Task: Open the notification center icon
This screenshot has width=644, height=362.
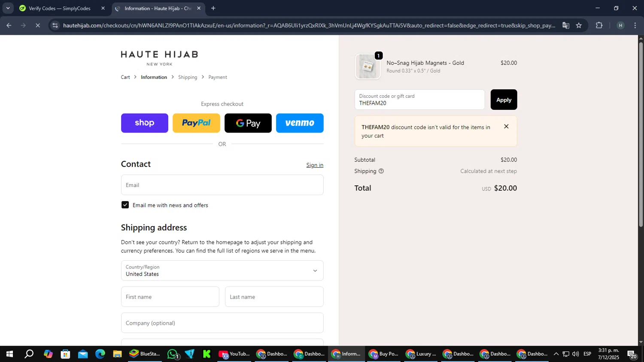Action: click(632, 354)
